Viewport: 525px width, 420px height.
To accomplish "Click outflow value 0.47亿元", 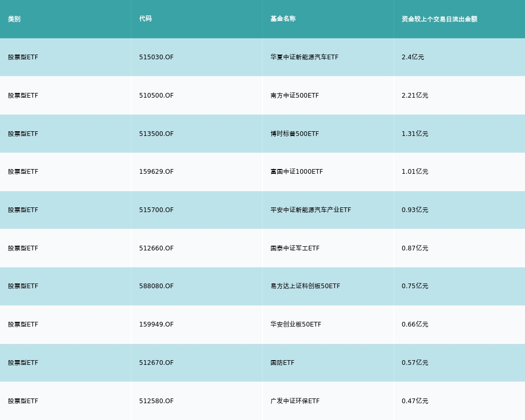I will (415, 401).
